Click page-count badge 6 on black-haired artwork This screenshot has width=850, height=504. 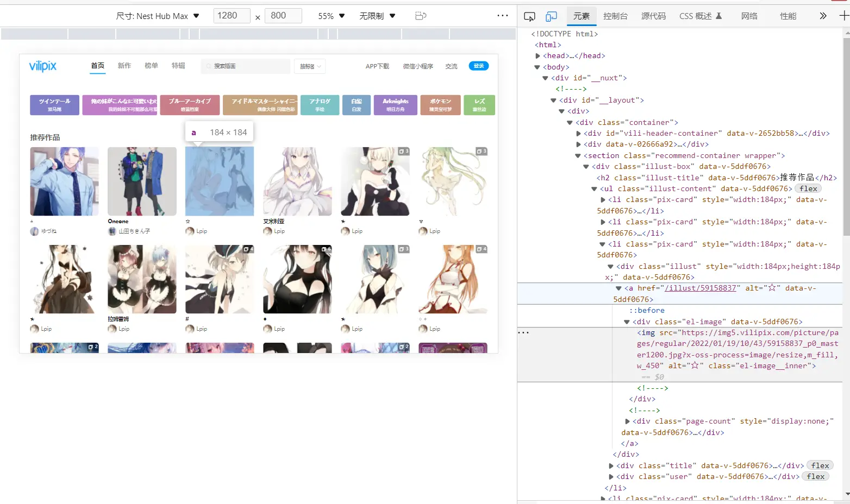point(326,249)
